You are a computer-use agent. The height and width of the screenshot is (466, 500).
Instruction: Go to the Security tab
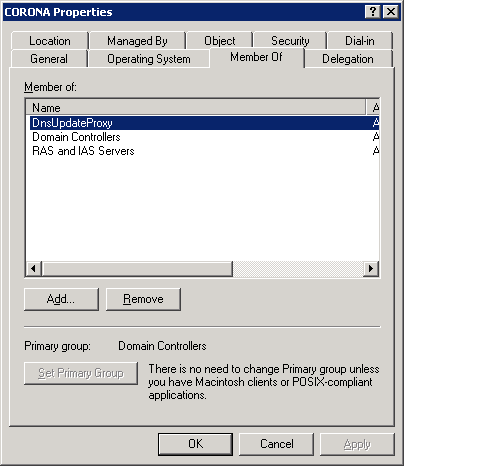pyautogui.click(x=290, y=41)
